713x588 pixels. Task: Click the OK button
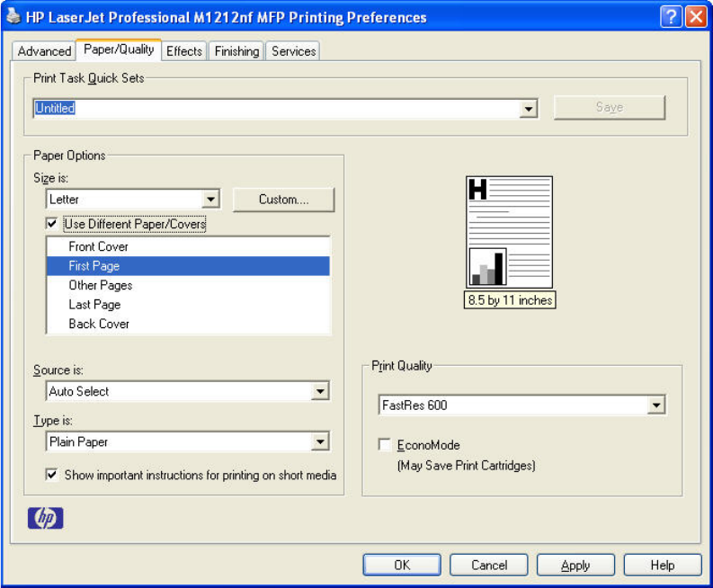[402, 565]
